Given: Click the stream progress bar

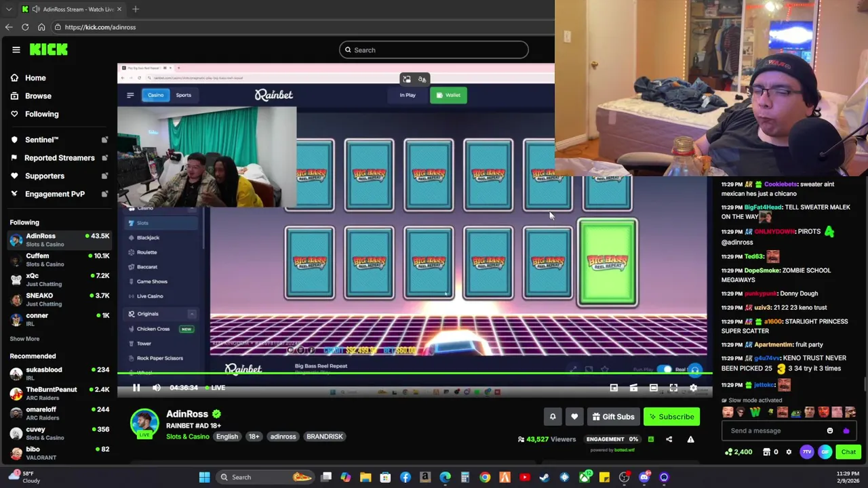Looking at the screenshot, I should (414, 373).
